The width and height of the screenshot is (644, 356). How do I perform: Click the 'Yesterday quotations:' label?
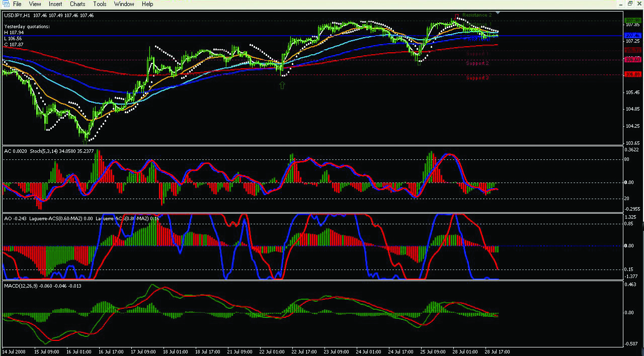[x=27, y=26]
